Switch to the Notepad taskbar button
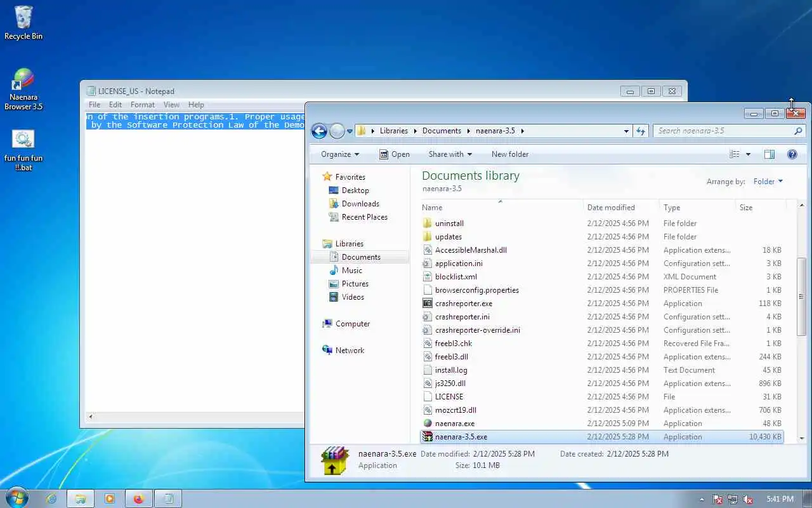The image size is (812, 508). click(168, 499)
